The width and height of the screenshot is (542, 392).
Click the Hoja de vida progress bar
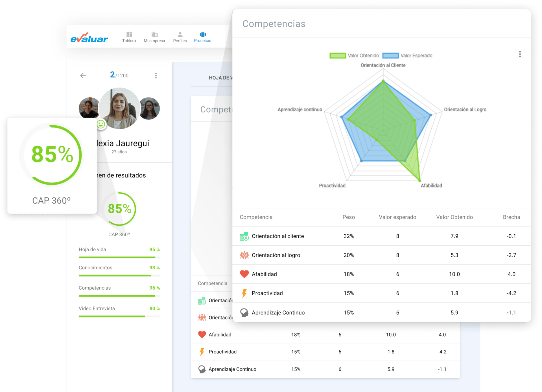(119, 257)
